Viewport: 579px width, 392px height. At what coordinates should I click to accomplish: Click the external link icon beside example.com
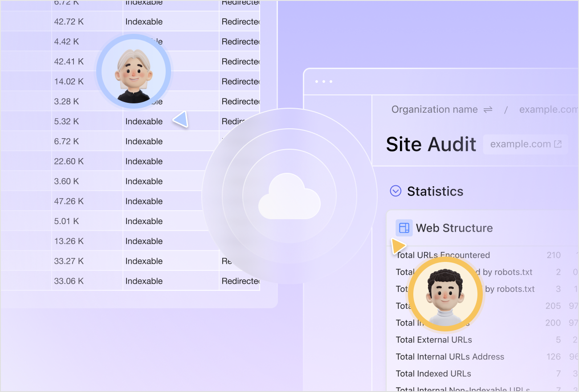(x=558, y=144)
